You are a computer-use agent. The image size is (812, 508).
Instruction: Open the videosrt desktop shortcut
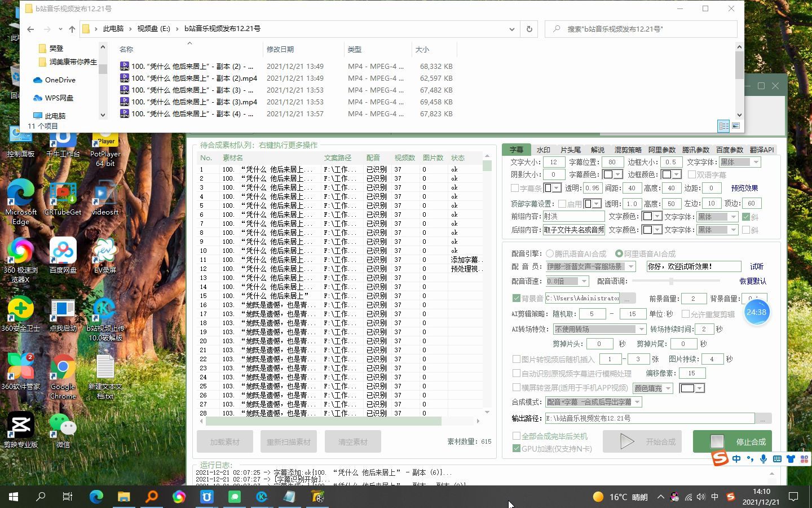click(105, 199)
